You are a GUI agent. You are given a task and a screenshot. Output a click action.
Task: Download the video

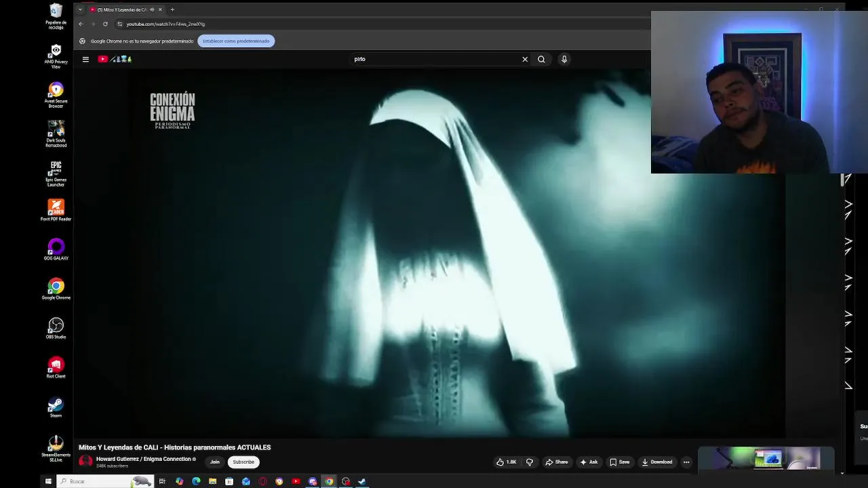click(x=656, y=462)
